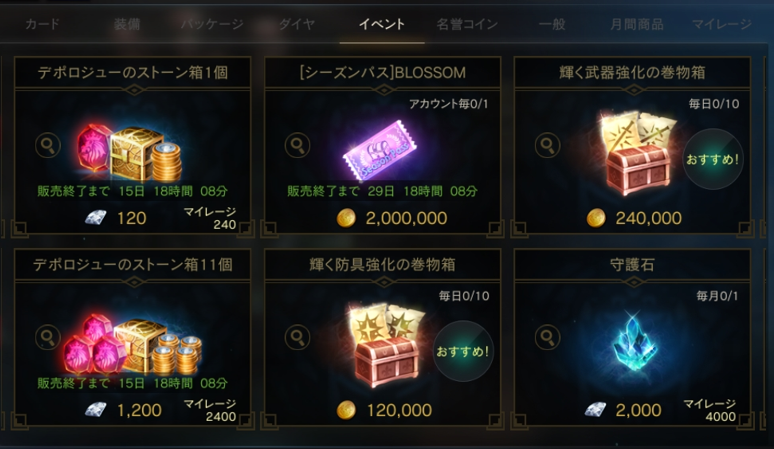Open magnifier preview for デポロジューのストーン箱1個
Viewport: 774px width, 449px height.
coord(48,145)
